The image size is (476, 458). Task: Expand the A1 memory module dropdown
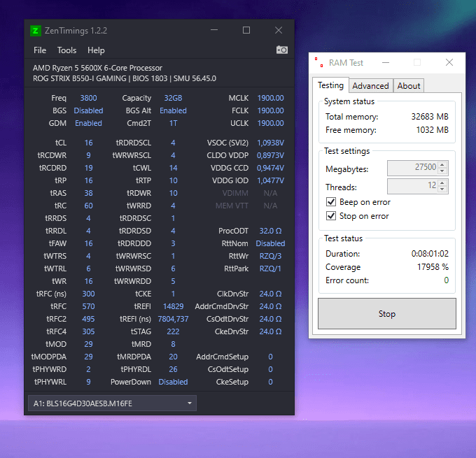click(x=112, y=403)
